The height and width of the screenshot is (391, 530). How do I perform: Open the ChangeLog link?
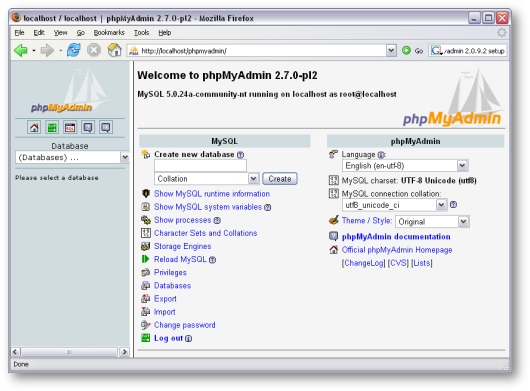click(364, 263)
